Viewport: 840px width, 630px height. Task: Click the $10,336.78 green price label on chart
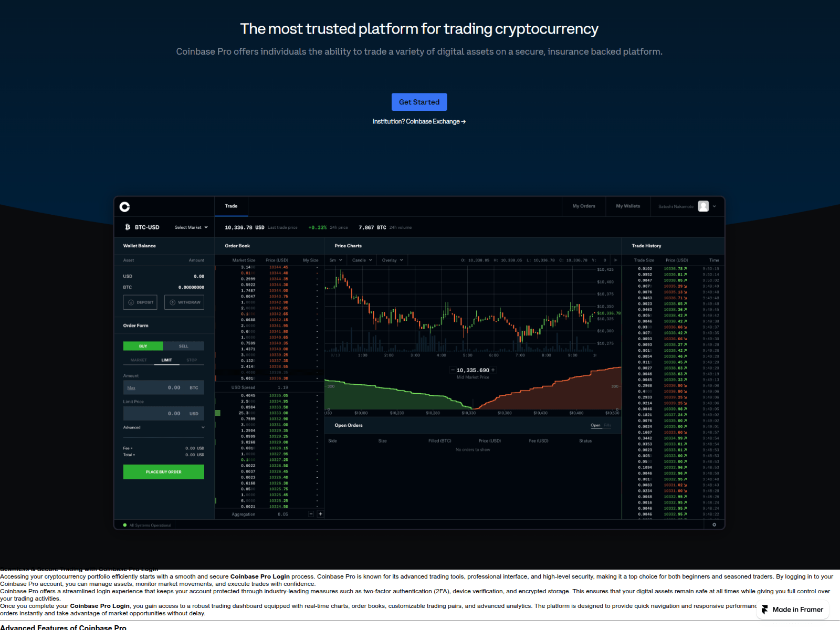608,313
